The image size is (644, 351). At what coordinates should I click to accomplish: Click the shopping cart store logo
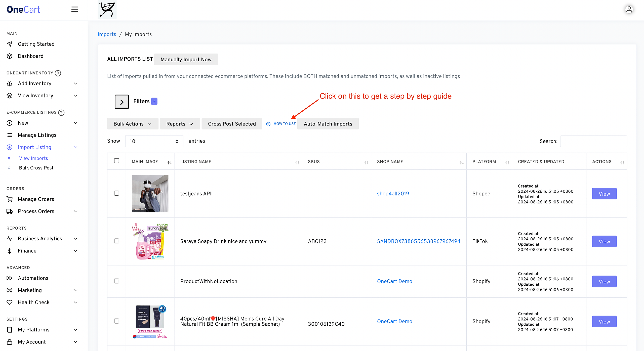(x=107, y=10)
